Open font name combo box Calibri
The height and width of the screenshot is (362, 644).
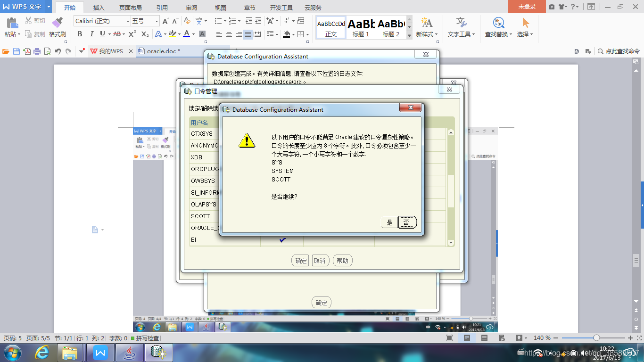click(102, 21)
